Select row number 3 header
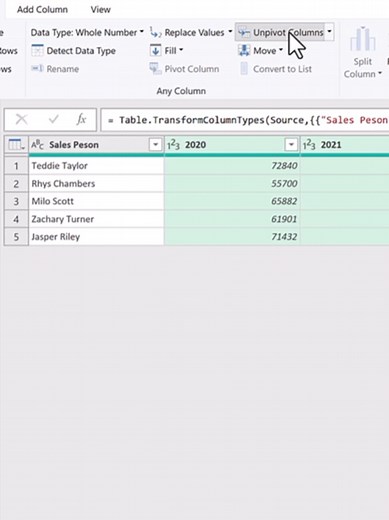Screen dimensions: 389x520 click(16, 201)
